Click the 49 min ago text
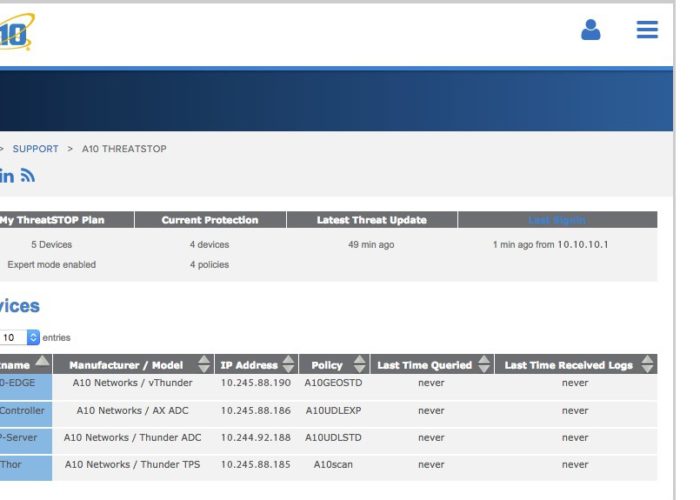 (371, 245)
